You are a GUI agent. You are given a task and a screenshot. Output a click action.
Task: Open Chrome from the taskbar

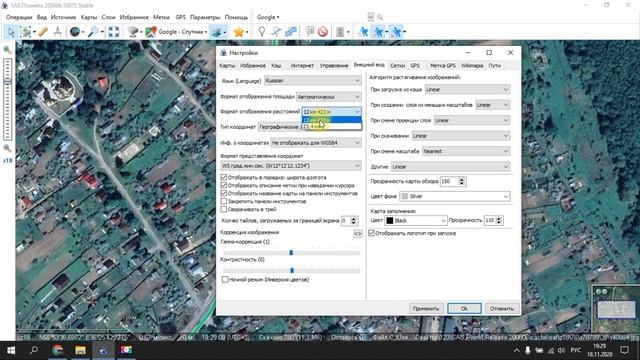58,350
